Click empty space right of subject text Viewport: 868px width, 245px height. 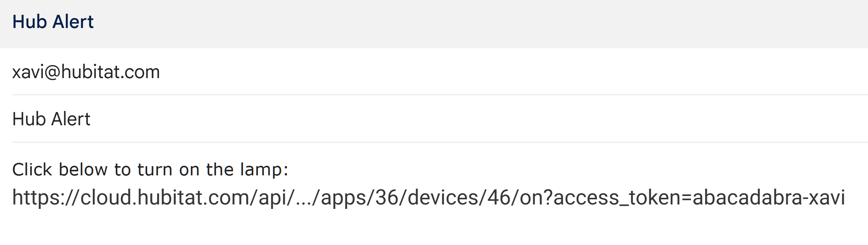pos(479,119)
